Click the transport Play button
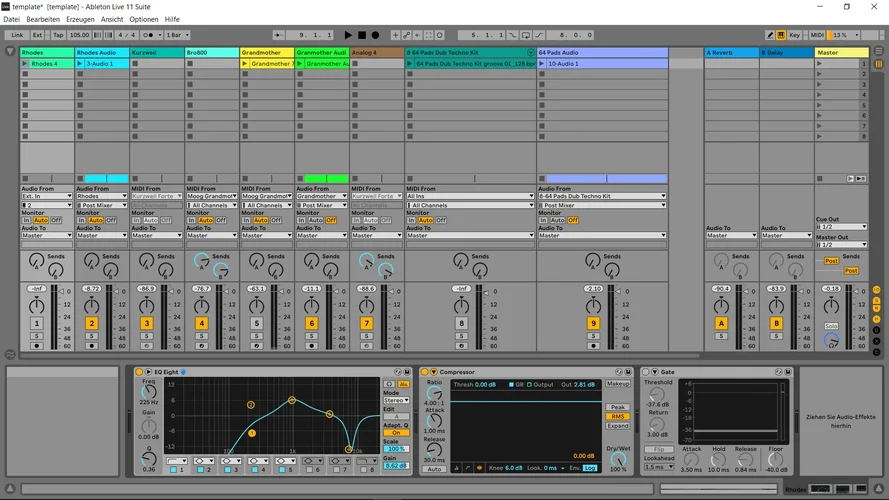Screen dimensions: 889x500 point(348,35)
